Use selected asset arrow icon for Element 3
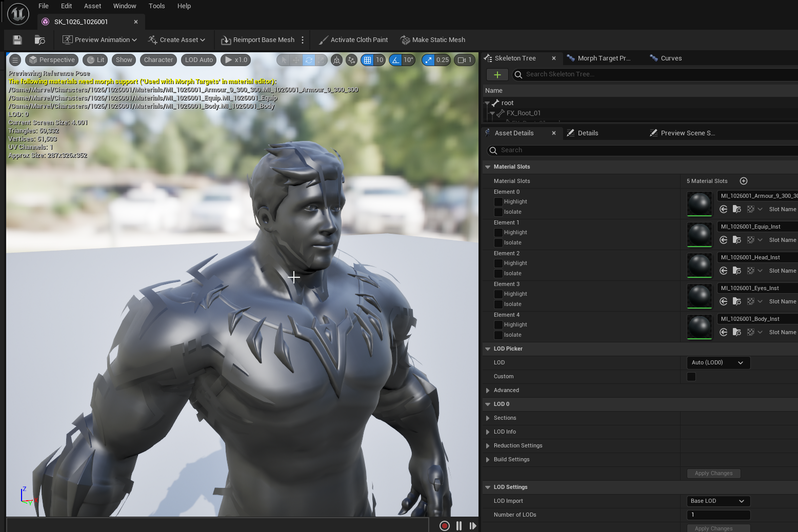798x532 pixels. 724,301
